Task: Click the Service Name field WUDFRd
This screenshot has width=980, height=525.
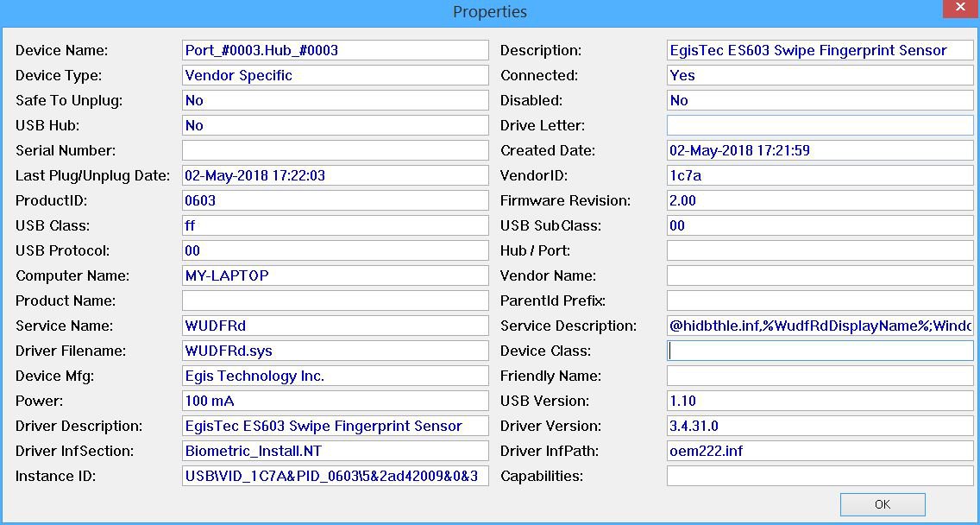Action: coord(335,326)
